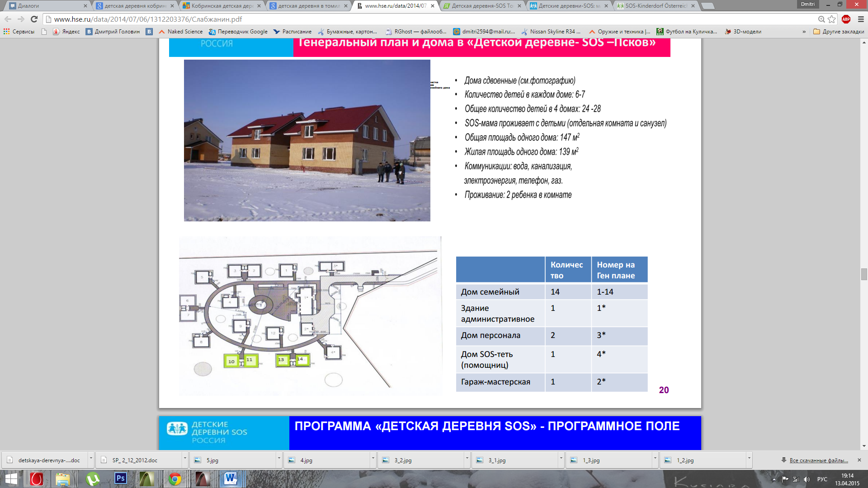Image resolution: width=868 pixels, height=488 pixels.
Task: Open downloaded file detskaya-derevnya doc
Action: point(44,460)
